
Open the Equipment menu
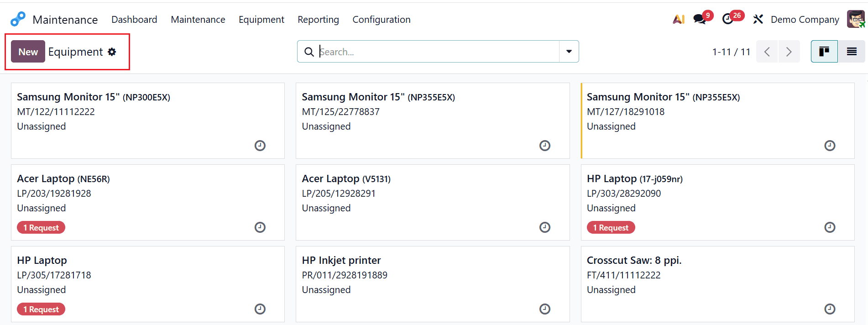point(261,20)
